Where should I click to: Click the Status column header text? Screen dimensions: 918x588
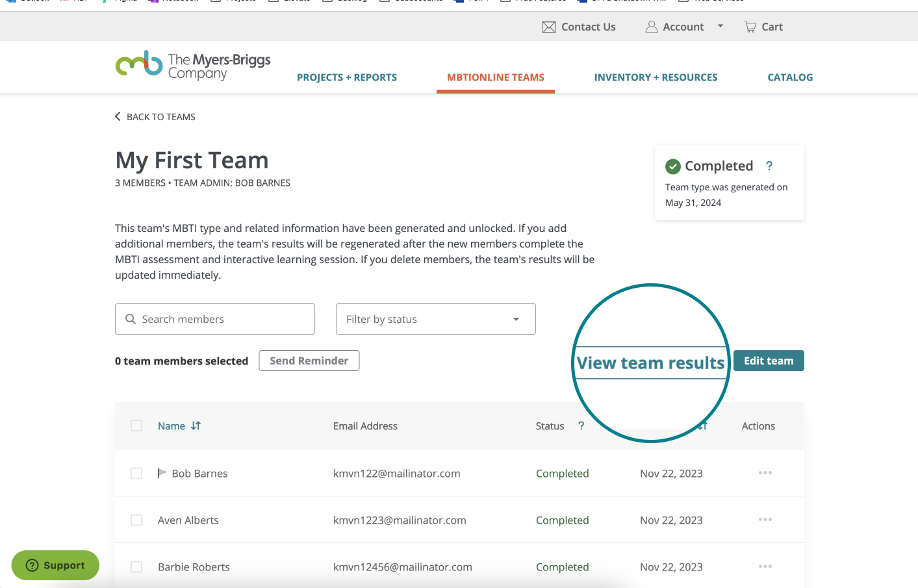(x=550, y=426)
